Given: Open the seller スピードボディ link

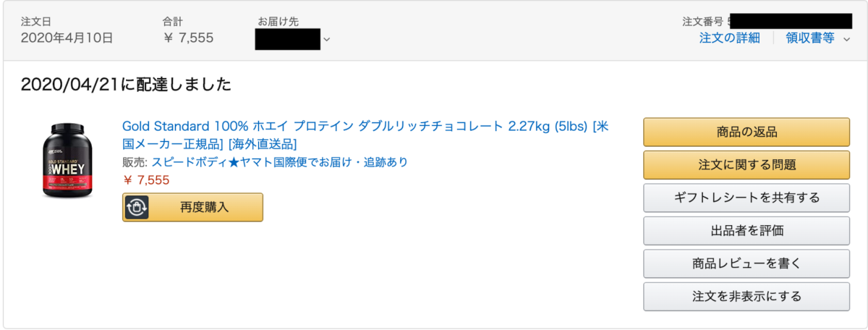Looking at the screenshot, I should coord(280,162).
